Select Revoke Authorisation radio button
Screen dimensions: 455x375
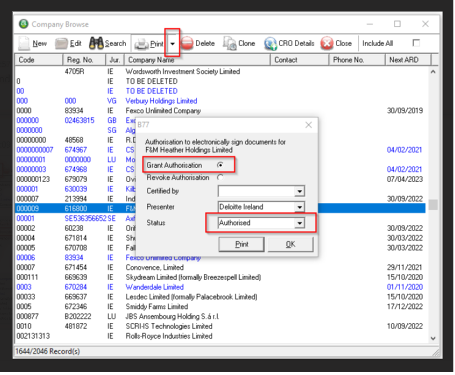point(220,177)
